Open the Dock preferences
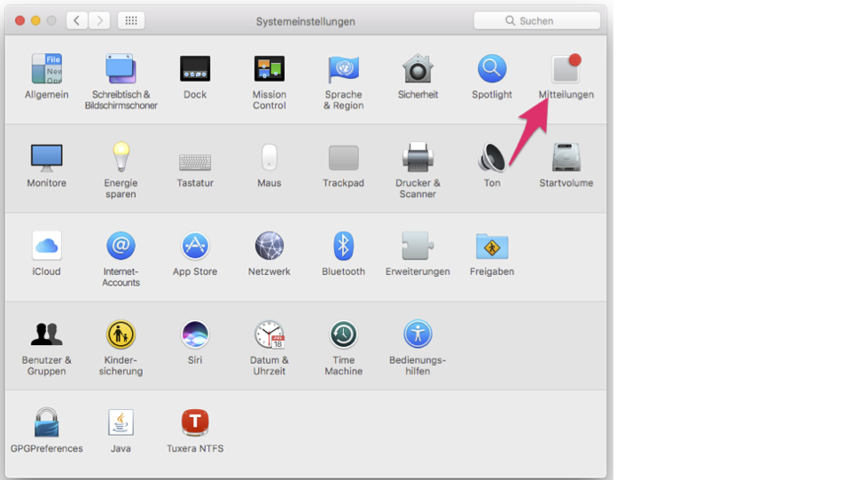This screenshot has width=868, height=480. click(195, 68)
